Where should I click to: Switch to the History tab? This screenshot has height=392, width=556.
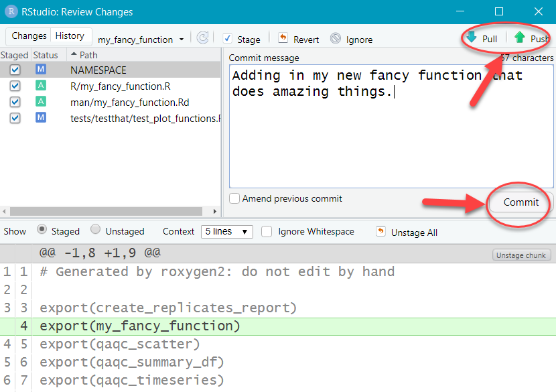pyautogui.click(x=70, y=36)
